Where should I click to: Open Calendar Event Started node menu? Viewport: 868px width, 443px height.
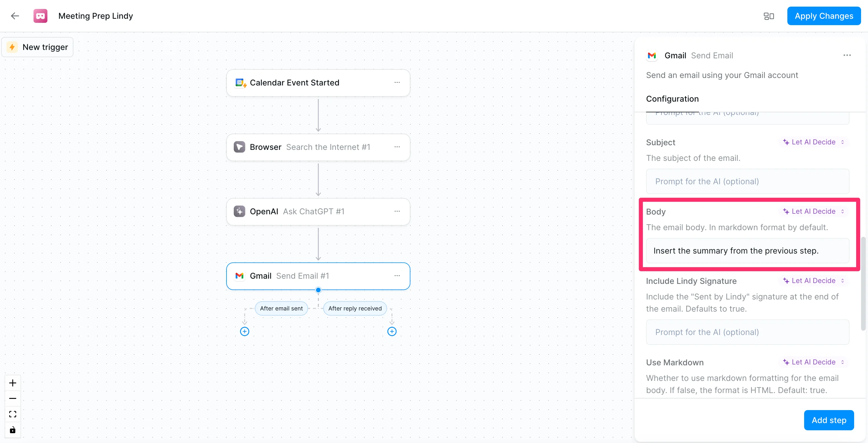(397, 83)
